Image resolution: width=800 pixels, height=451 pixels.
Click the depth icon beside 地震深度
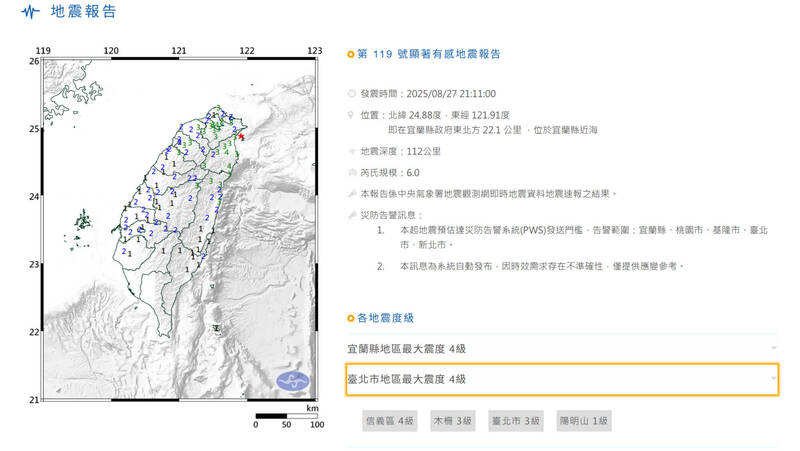(351, 152)
